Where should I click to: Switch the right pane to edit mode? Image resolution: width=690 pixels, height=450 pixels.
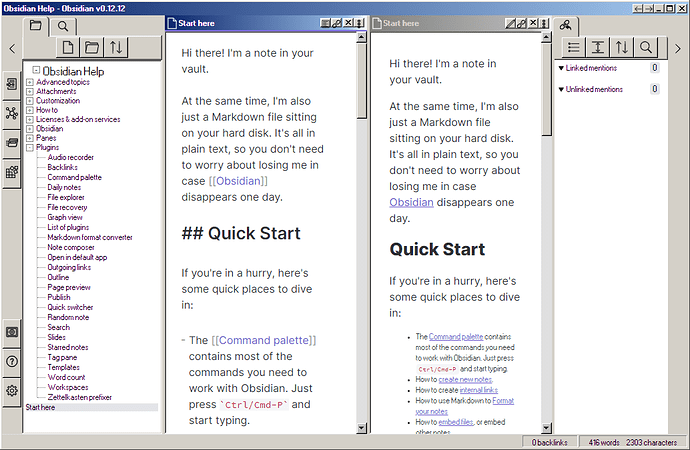[x=510, y=23]
